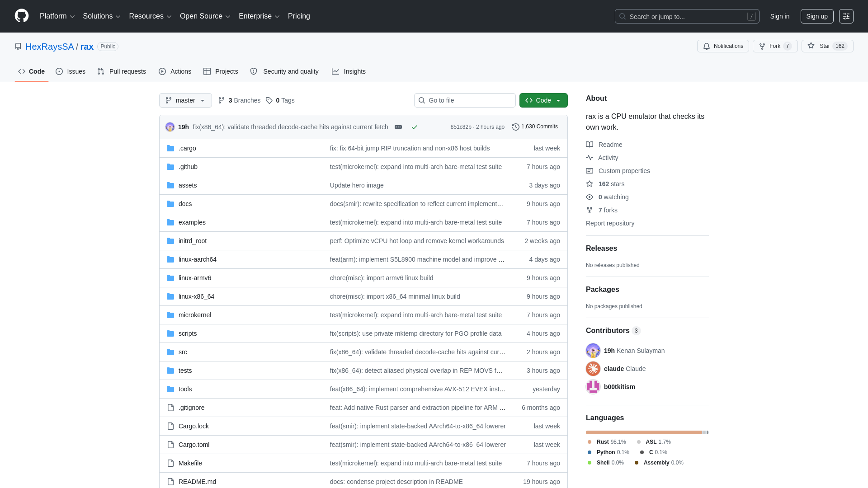Fork the repository
The image size is (868, 488).
coord(775,46)
